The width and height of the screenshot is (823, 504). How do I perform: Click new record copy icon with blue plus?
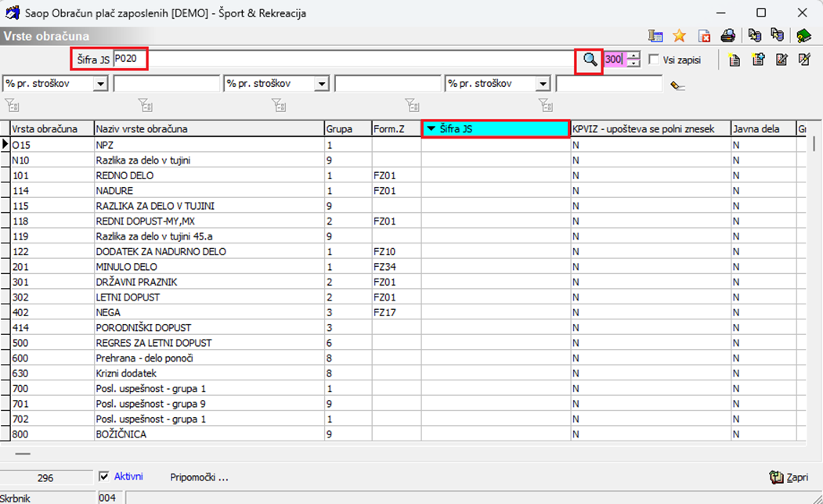[x=758, y=59]
